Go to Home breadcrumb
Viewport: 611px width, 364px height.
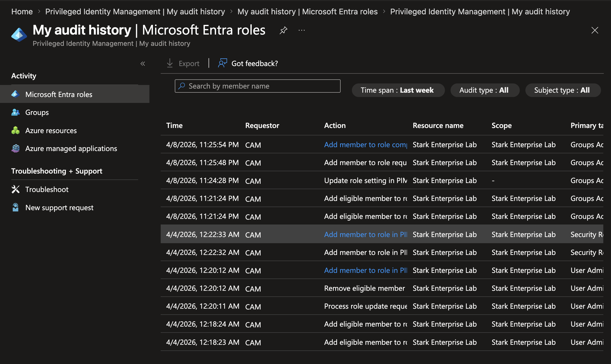pos(22,12)
